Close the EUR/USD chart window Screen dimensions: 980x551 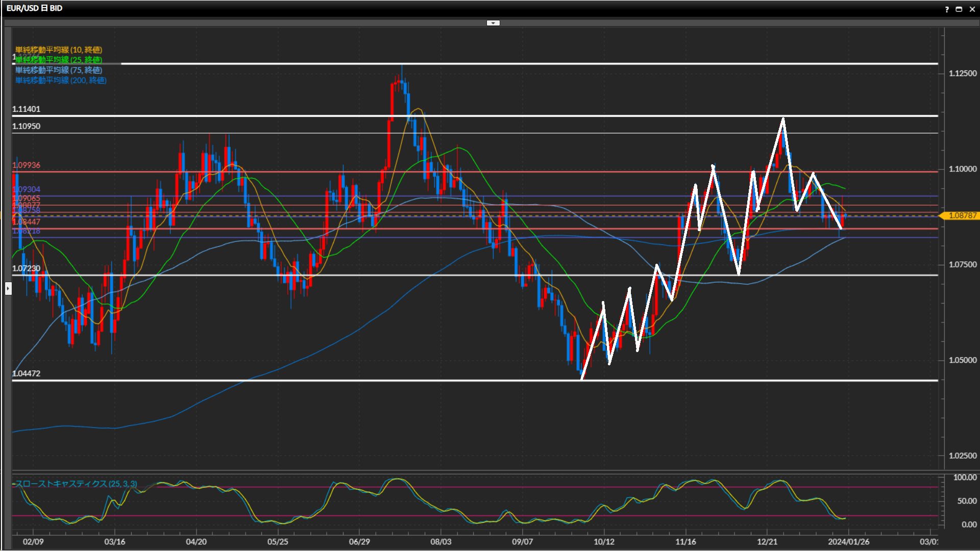point(972,9)
